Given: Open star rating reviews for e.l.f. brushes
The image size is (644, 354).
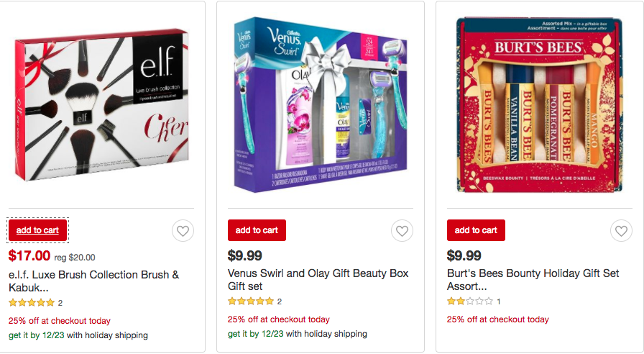Looking at the screenshot, I should [x=35, y=303].
